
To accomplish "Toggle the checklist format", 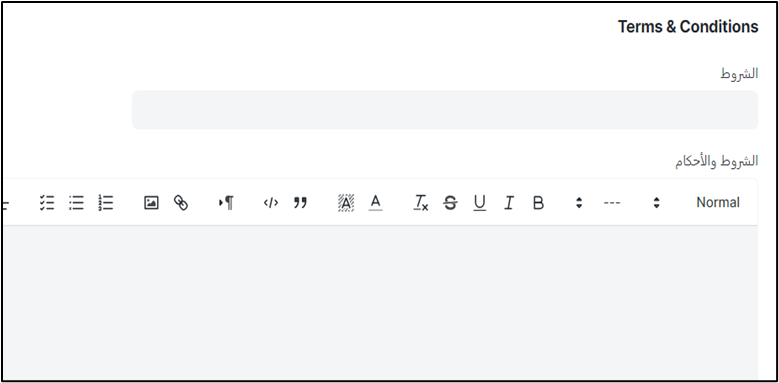I will 47,203.
